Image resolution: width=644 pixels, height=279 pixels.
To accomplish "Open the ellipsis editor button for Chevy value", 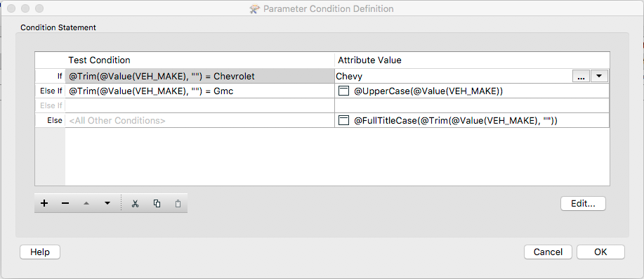I will tap(581, 76).
